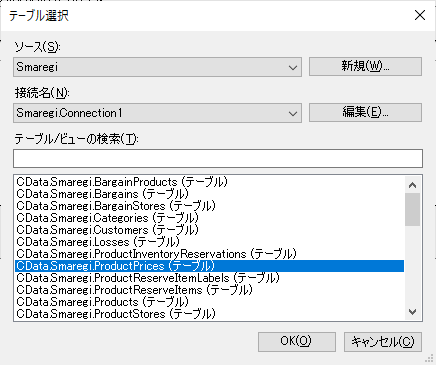Select CData.Smaregi.ProductReserveItemLabels table row
Viewport: 436px width, 365px height.
[209, 278]
